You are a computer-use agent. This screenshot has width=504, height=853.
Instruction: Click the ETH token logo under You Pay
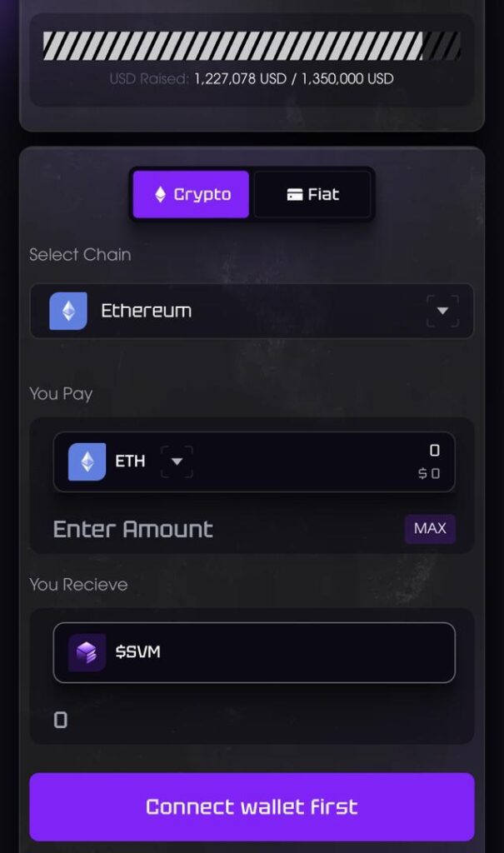coord(87,461)
